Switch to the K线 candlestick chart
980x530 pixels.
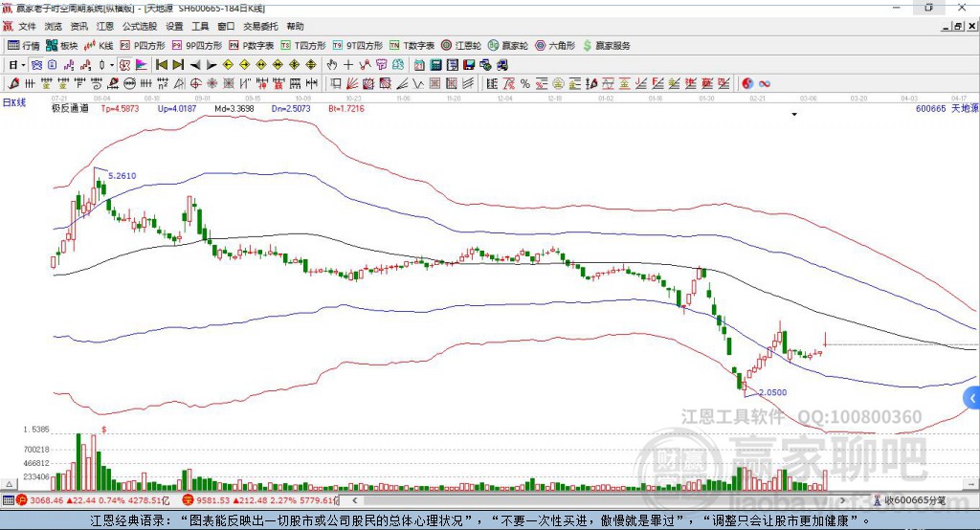(x=99, y=46)
